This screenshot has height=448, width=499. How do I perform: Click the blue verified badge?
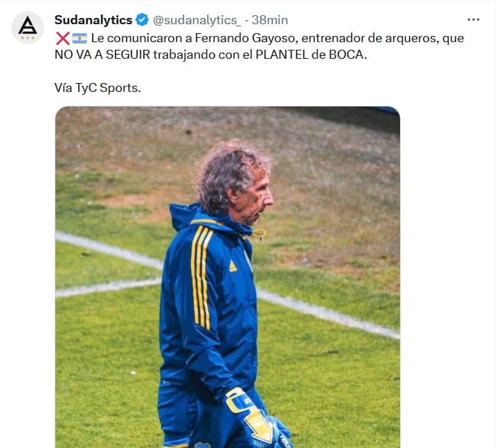click(x=142, y=20)
